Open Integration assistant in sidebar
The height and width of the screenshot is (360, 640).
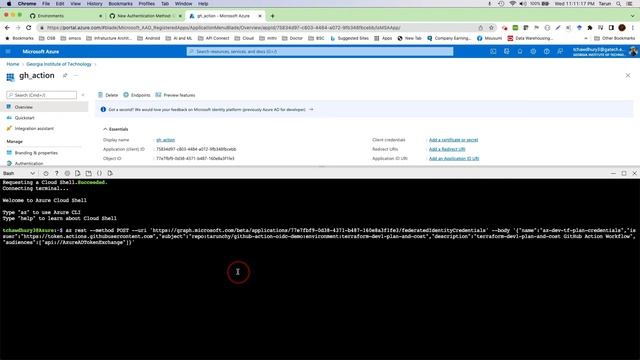pyautogui.click(x=34, y=129)
